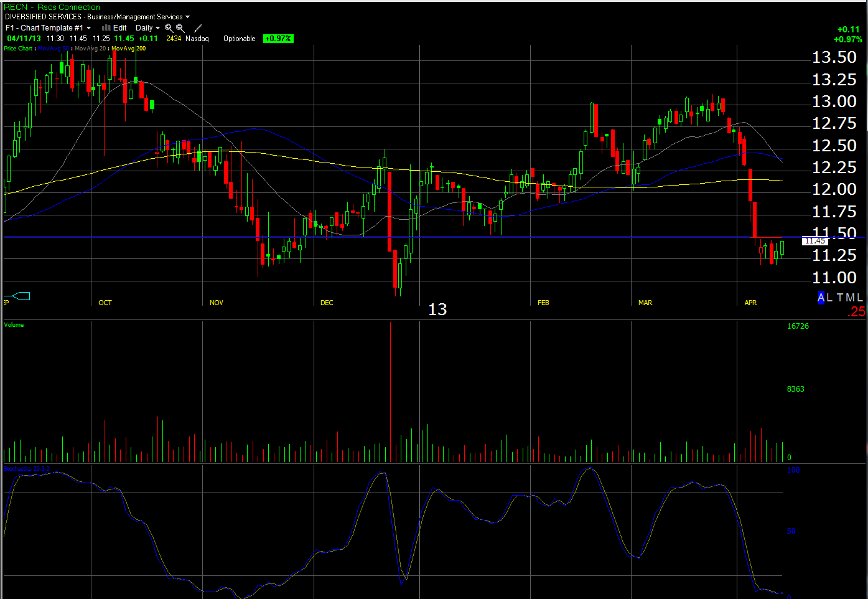Click the DEC month label on time axis
The width and height of the screenshot is (868, 599).
[x=327, y=303]
